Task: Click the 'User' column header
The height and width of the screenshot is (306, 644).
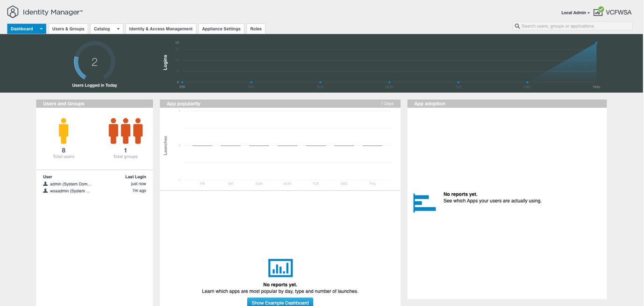Action: pyautogui.click(x=48, y=177)
